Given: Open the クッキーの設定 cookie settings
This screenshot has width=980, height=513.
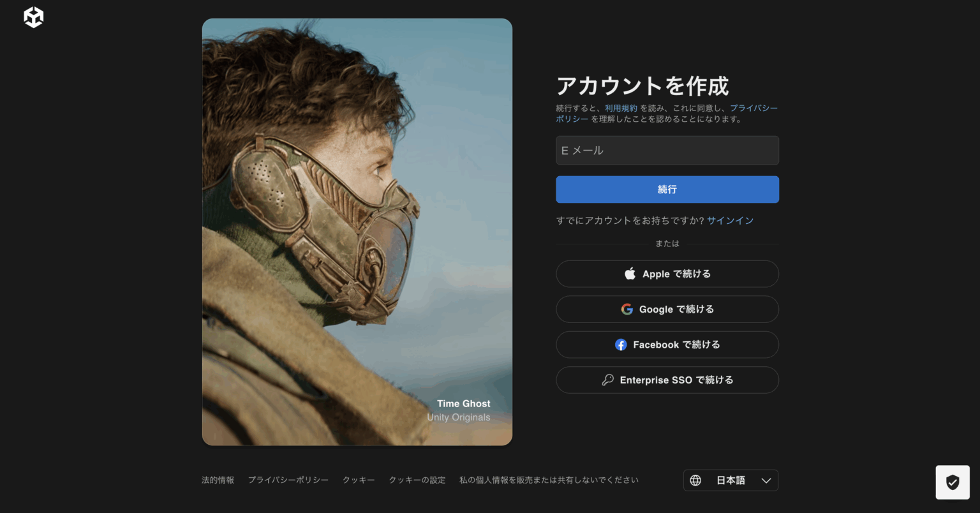Looking at the screenshot, I should click(x=417, y=480).
